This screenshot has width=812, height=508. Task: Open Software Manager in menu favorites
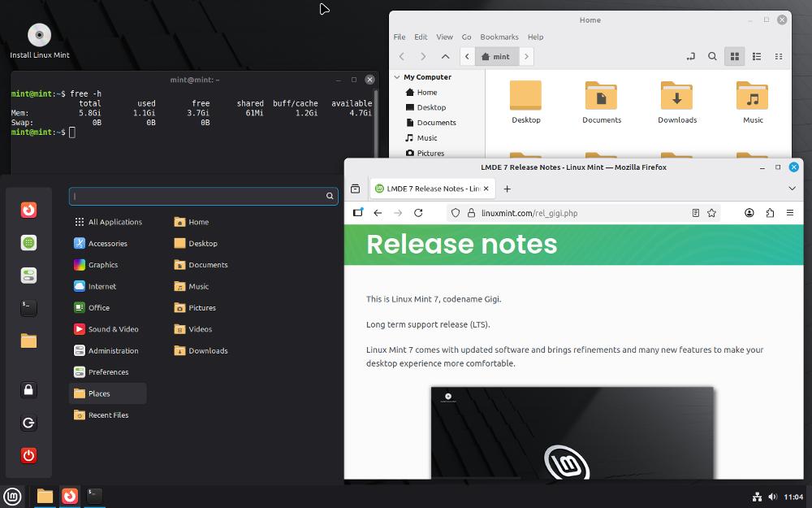(x=28, y=242)
